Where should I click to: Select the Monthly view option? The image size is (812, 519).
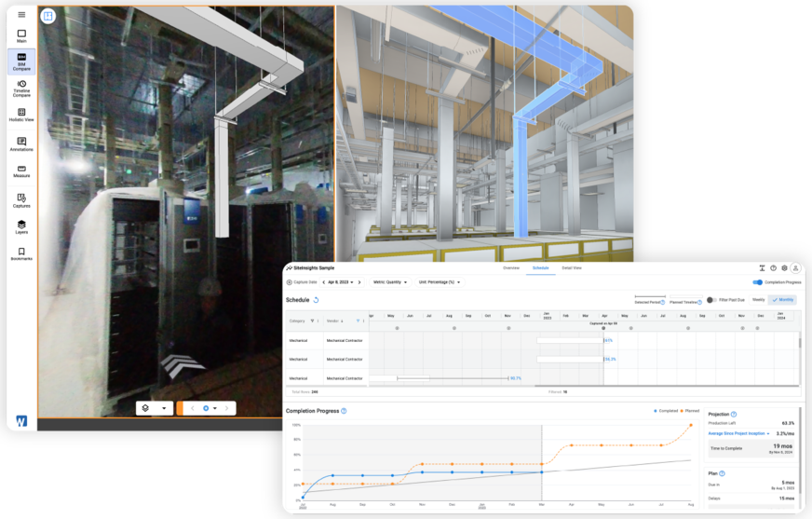coord(782,300)
